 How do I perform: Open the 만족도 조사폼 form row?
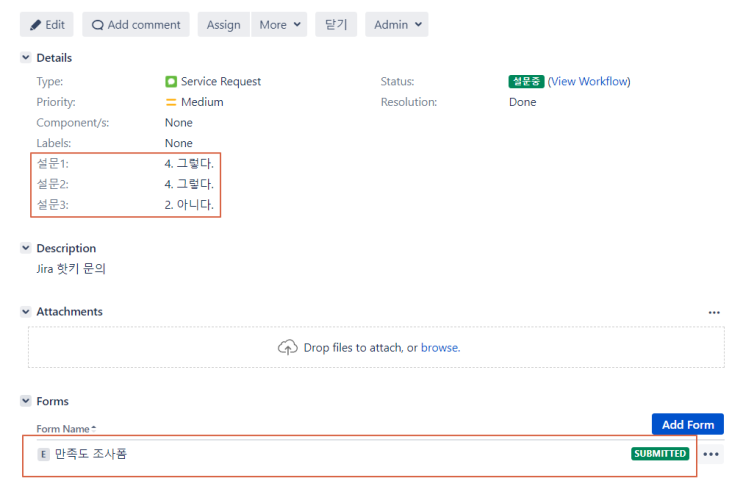pos(91,454)
